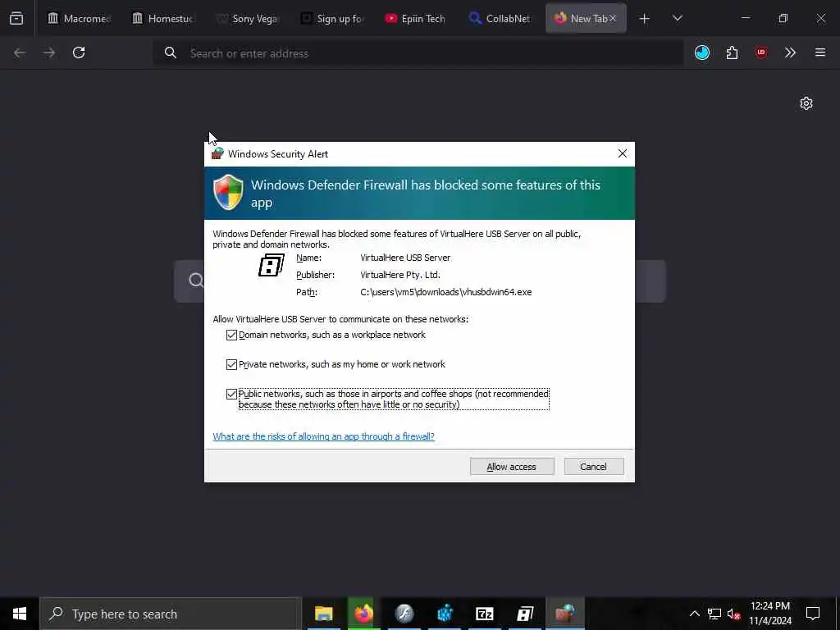
Task: Click the new tab page search box
Action: 420,281
